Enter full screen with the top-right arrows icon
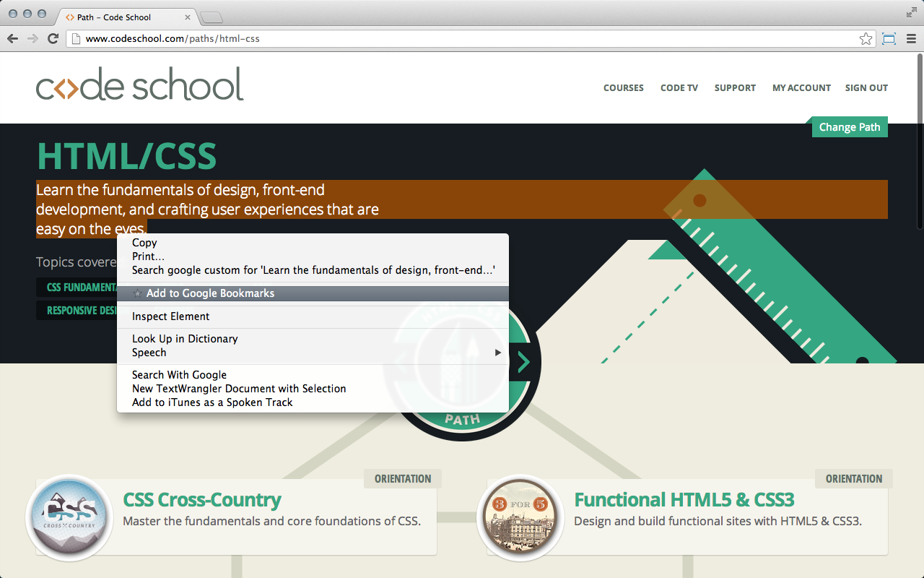924x578 pixels. coord(911,12)
